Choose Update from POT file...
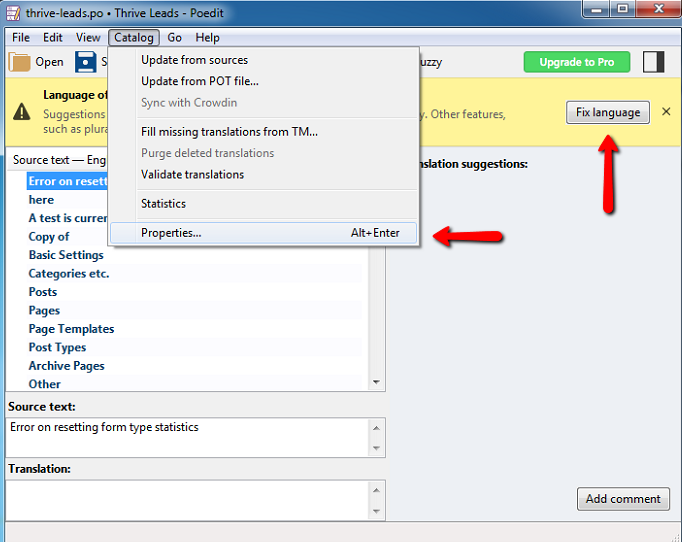Screen dimensions: 682x542 [264, 81]
